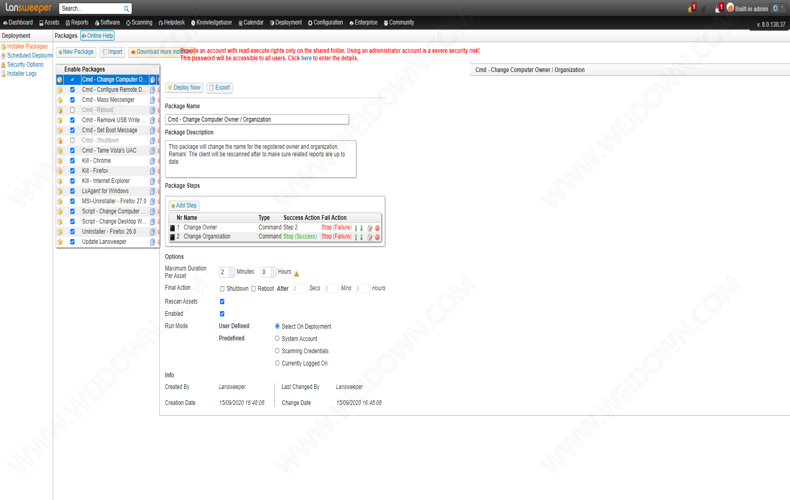Viewport: 790px width, 500px height.
Task: Edit the Change Owner step pencil icon
Action: 370,228
